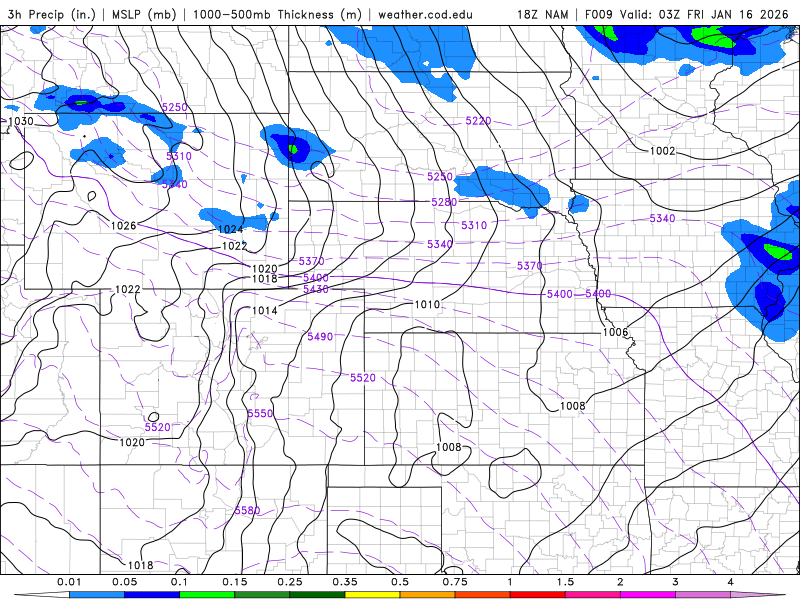The width and height of the screenshot is (800, 600).
Task: Click the '3h Precip (in.)' title text
Action: 52,14
